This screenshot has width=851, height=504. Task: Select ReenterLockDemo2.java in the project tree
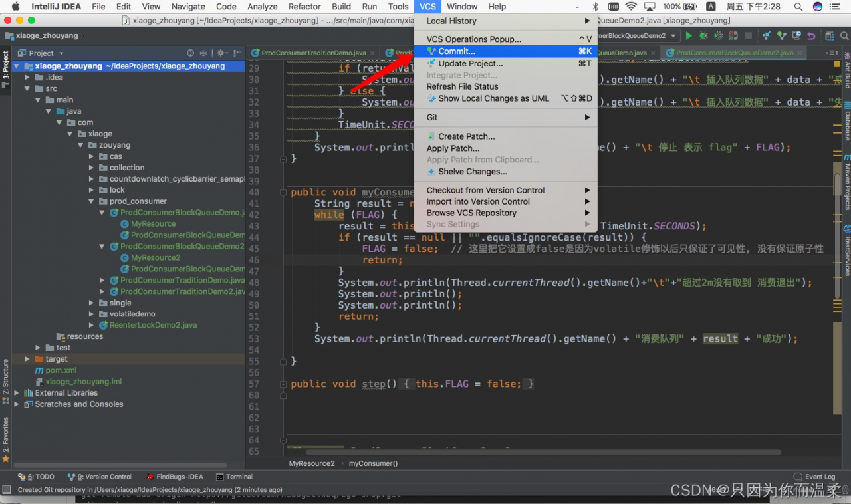pos(154,325)
